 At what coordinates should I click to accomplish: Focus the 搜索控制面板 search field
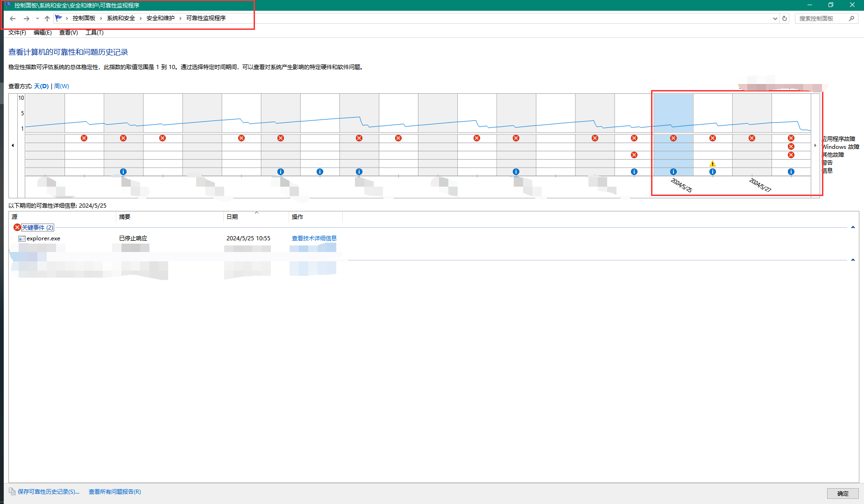827,19
